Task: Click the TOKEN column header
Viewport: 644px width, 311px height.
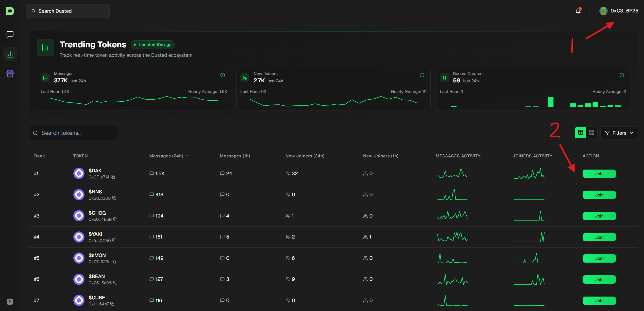Action: pos(80,156)
